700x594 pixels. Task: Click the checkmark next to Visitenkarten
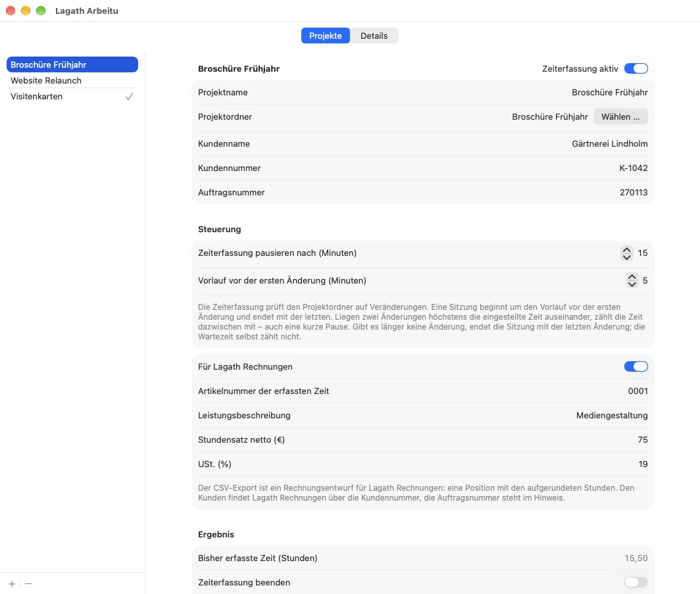pos(129,97)
